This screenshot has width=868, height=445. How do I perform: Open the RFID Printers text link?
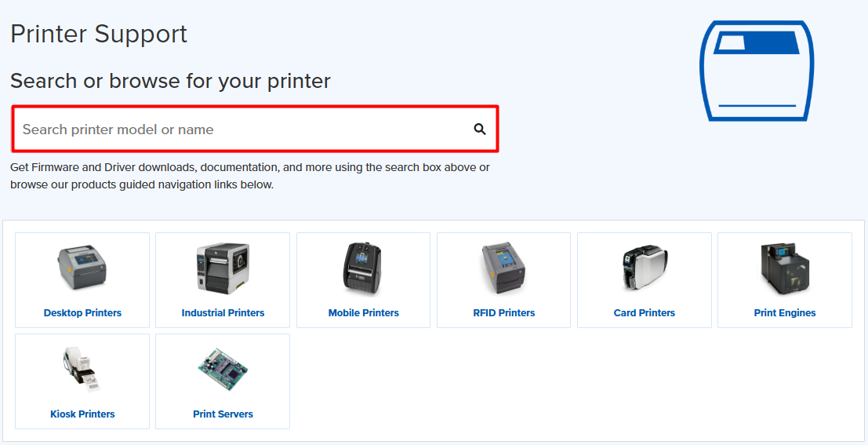[x=503, y=313]
